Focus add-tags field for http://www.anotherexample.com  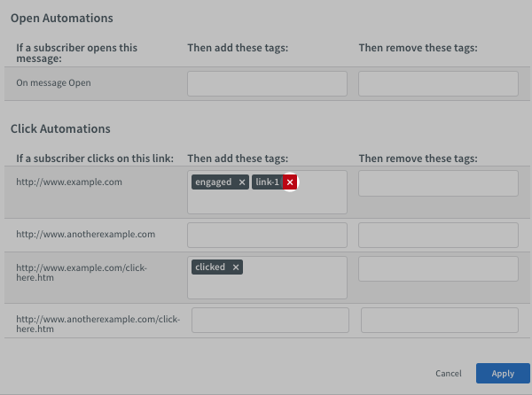(267, 235)
